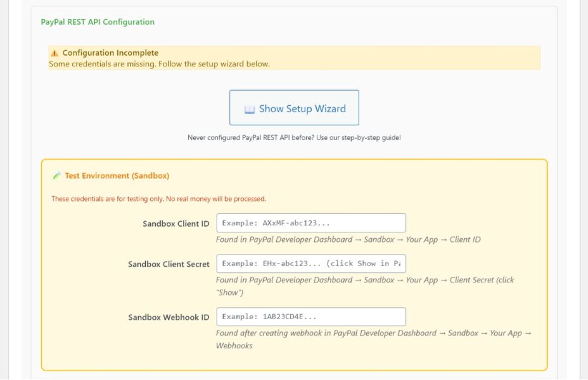Click the test tube icon beside Test Environment
Viewport: 588px width, 380px height.
56,175
